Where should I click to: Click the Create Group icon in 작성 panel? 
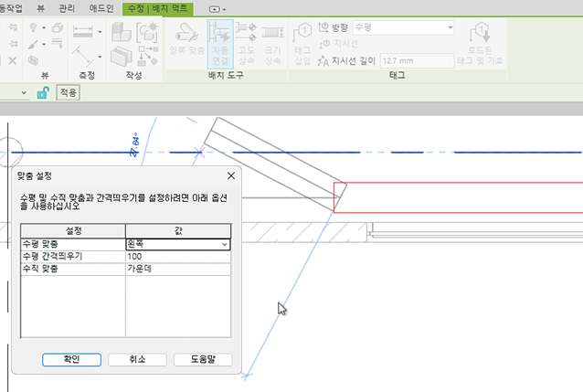122,56
